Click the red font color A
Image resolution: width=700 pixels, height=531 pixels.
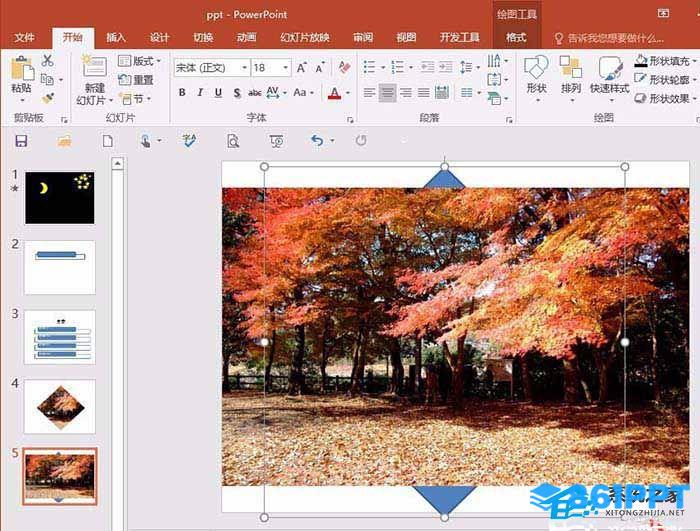[x=334, y=93]
